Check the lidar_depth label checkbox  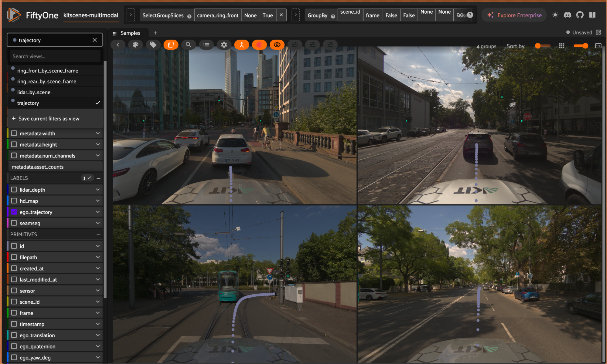14,190
